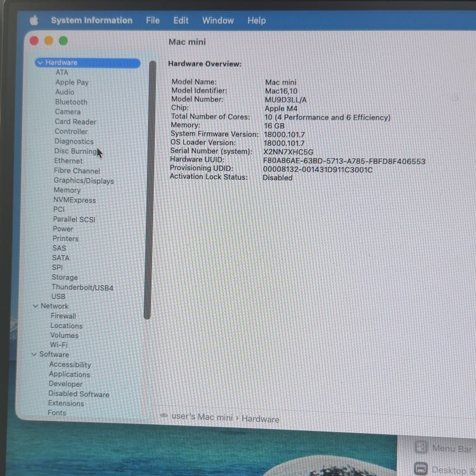Click the 16 GB memory value
This screenshot has width=476, height=476.
[x=274, y=126]
